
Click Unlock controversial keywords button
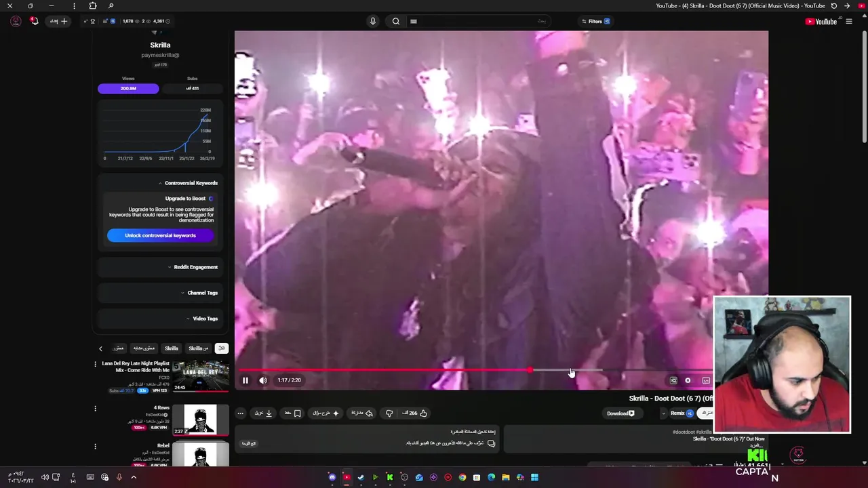pyautogui.click(x=160, y=235)
